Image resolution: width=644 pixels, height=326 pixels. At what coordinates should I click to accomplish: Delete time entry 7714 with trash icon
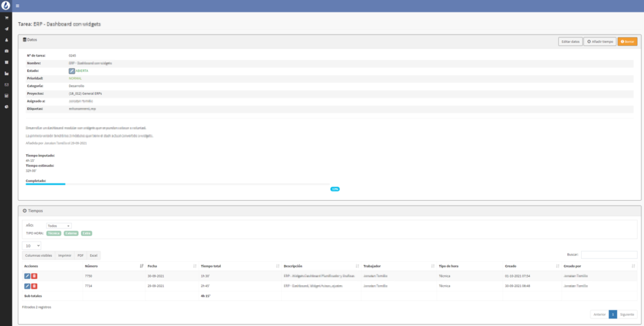pos(35,286)
